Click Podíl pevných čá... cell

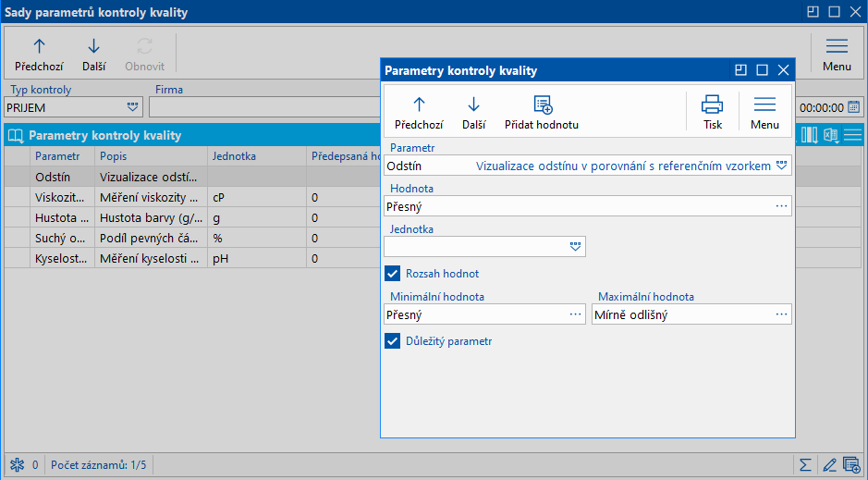151,238
